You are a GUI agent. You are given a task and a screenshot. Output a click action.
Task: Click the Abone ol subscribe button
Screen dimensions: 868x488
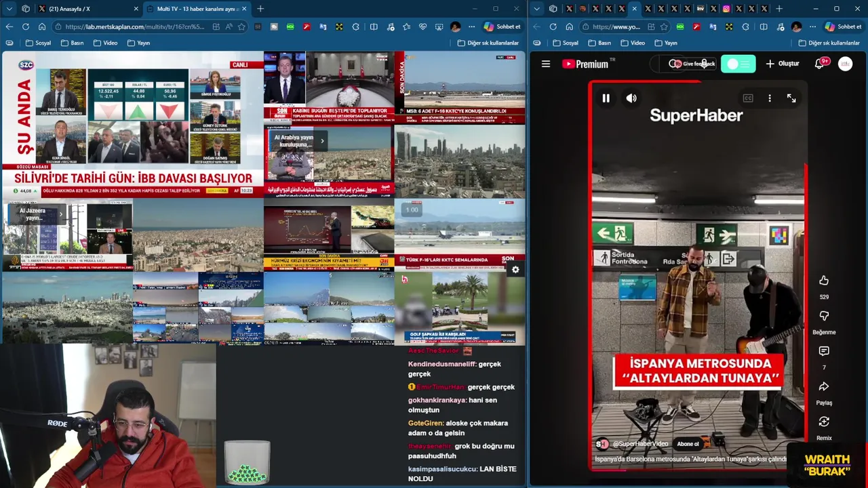(x=688, y=444)
